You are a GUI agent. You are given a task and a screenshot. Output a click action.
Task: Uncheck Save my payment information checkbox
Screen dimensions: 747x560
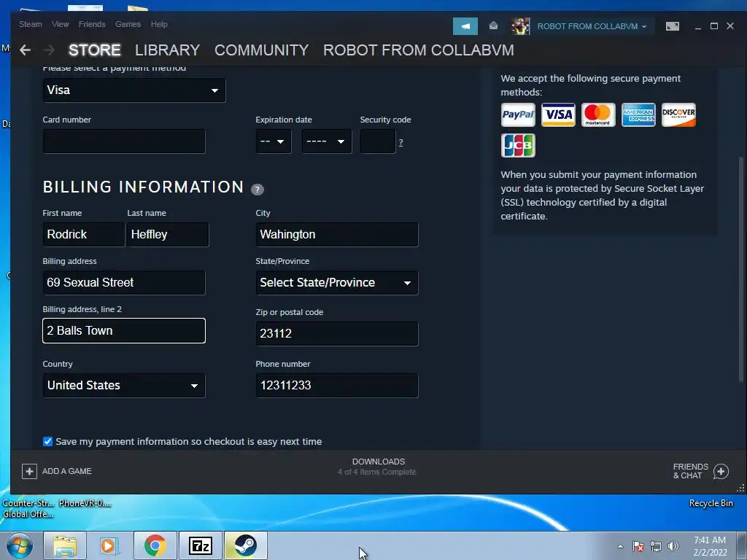coord(47,441)
